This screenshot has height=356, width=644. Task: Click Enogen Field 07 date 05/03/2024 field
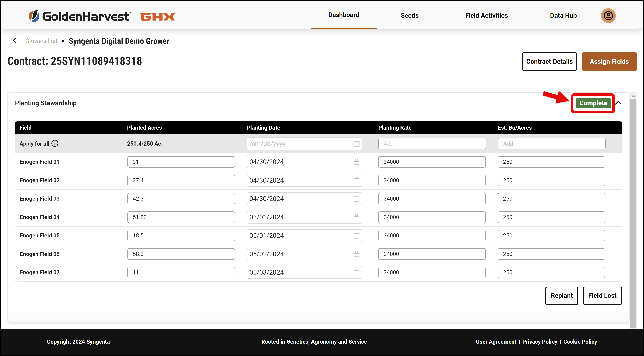pyautogui.click(x=304, y=272)
